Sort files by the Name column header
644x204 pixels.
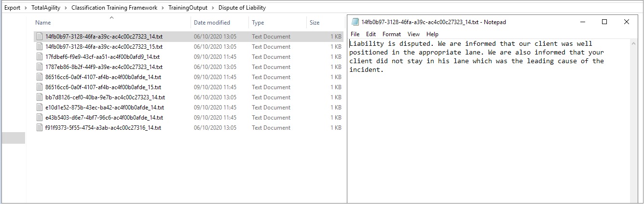(x=43, y=23)
